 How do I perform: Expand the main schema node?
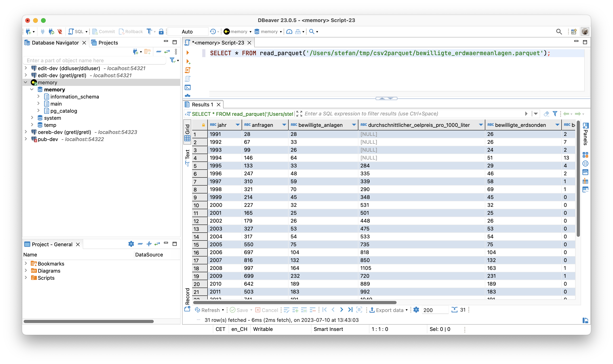coord(38,104)
